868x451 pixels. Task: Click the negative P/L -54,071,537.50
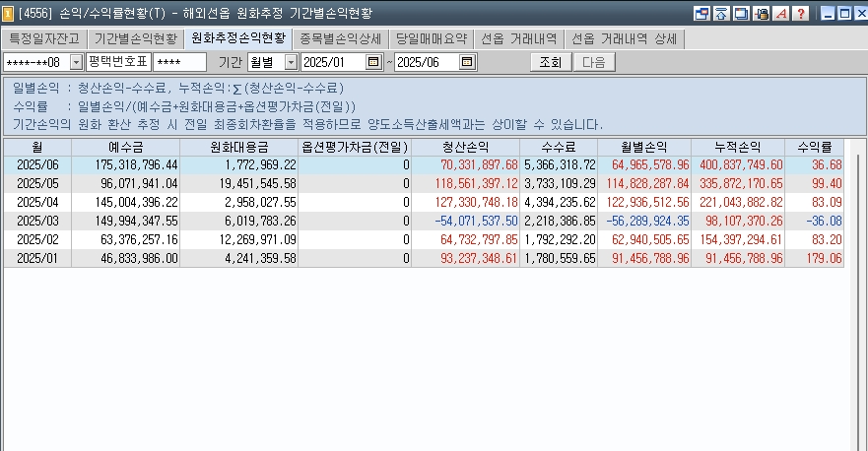click(x=477, y=222)
